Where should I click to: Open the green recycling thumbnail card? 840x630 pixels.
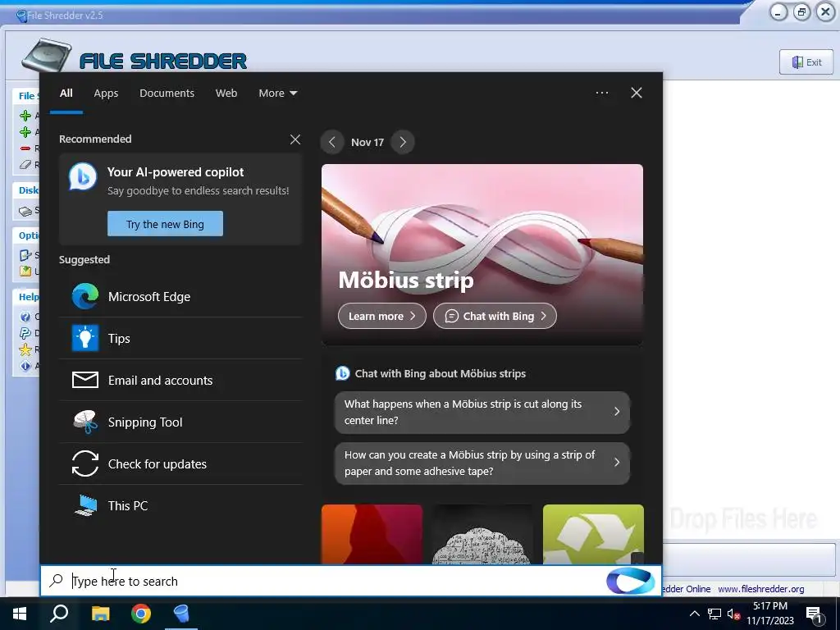[593, 534]
